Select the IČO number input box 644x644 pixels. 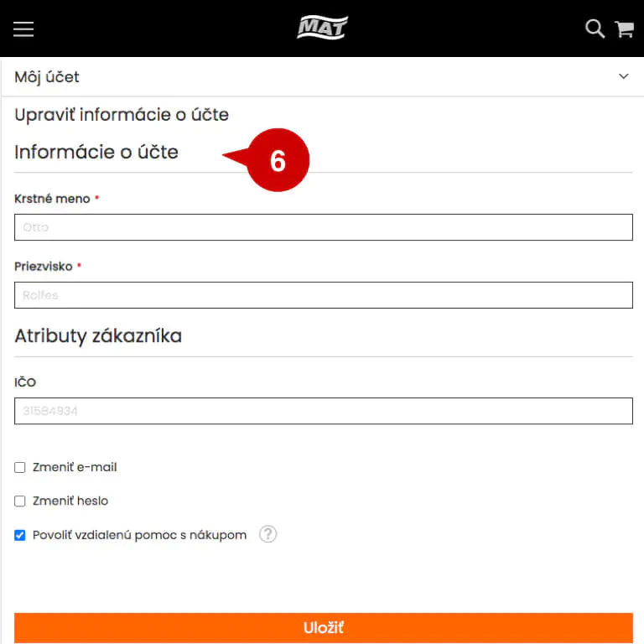click(323, 411)
